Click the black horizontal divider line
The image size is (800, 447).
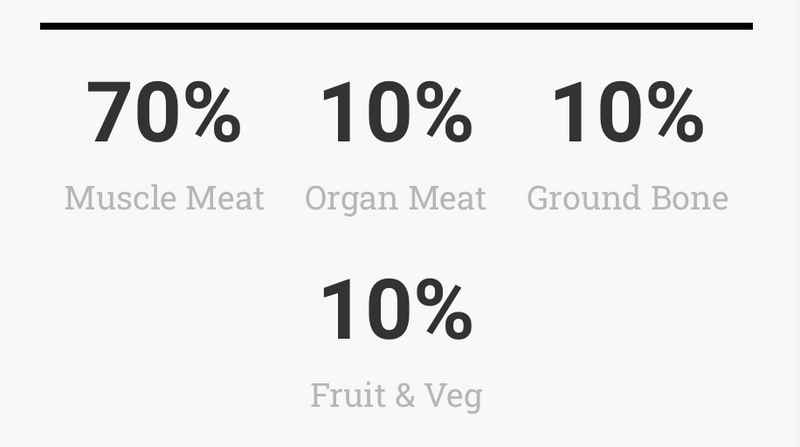[396, 26]
